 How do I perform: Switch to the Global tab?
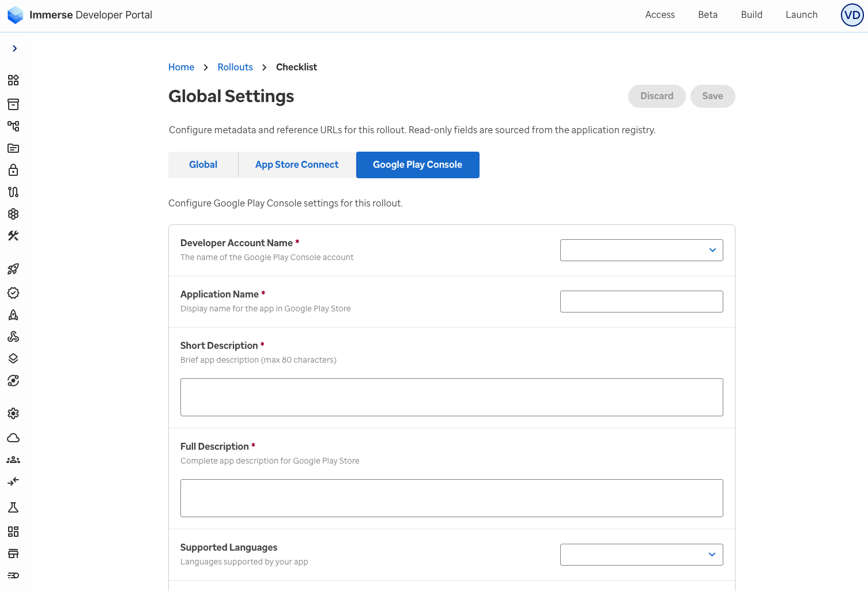[203, 165]
